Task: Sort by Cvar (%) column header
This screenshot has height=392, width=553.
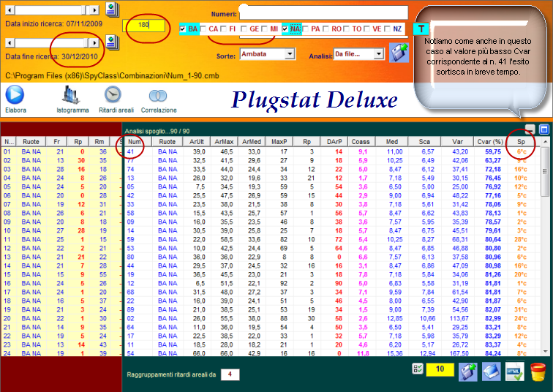Action: pos(489,142)
